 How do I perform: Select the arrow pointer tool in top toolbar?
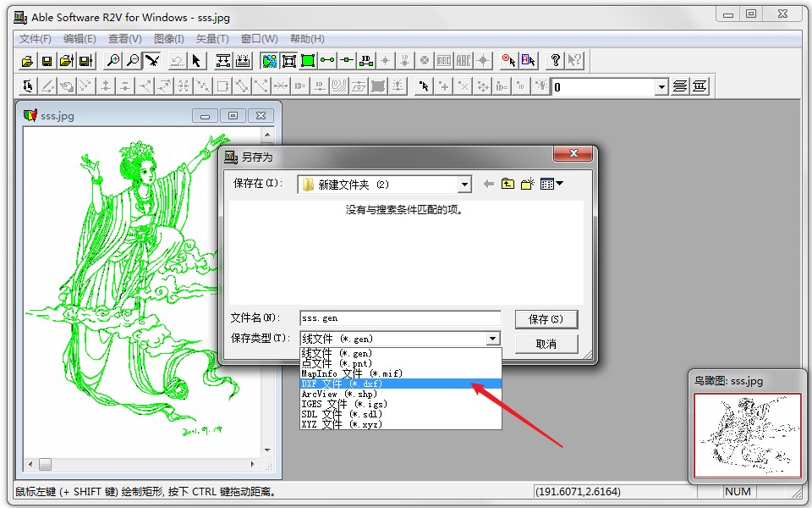tap(196, 61)
